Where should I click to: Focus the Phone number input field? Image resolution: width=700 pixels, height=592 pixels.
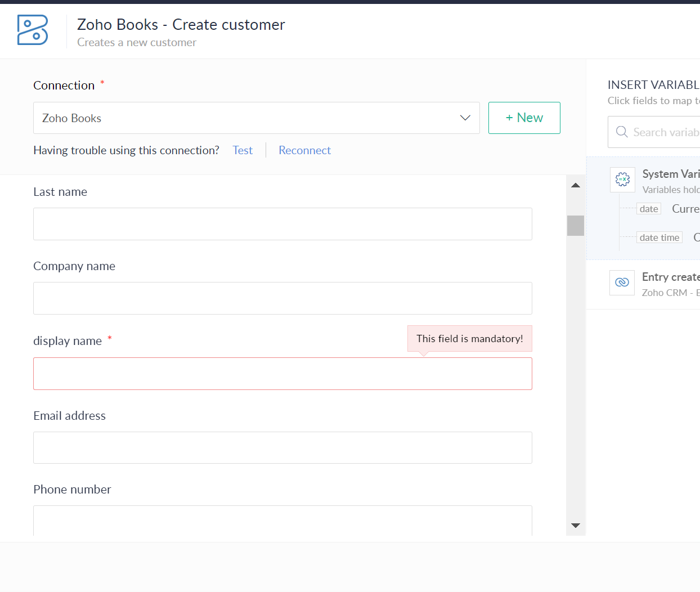click(x=282, y=520)
